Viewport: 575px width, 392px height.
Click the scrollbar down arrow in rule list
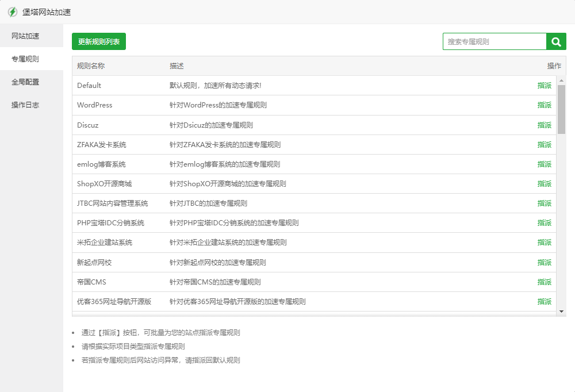coord(561,312)
